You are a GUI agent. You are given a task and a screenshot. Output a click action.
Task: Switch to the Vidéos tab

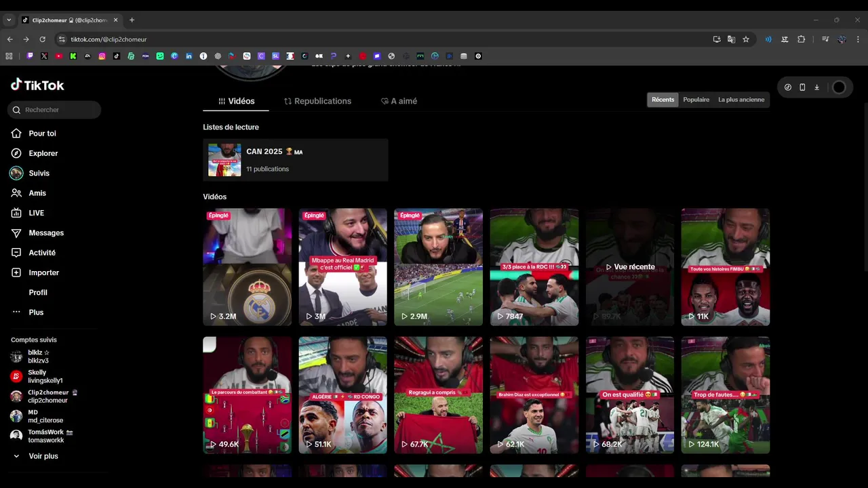coord(236,101)
